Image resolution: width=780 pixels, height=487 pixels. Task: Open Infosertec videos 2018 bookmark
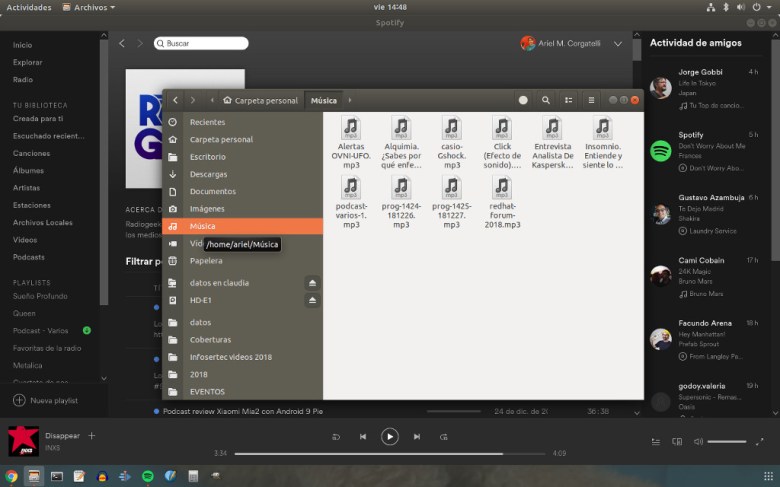pos(242,357)
